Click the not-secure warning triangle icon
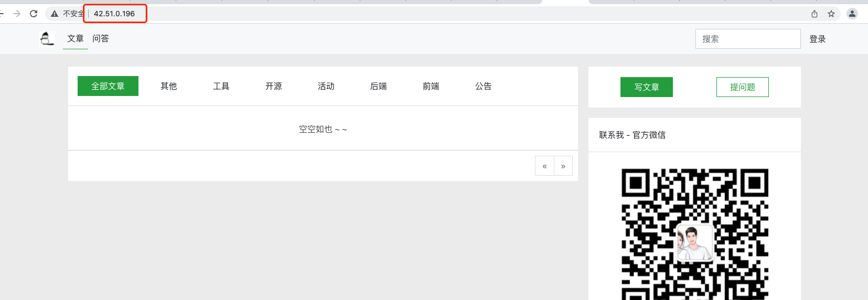 [55, 14]
